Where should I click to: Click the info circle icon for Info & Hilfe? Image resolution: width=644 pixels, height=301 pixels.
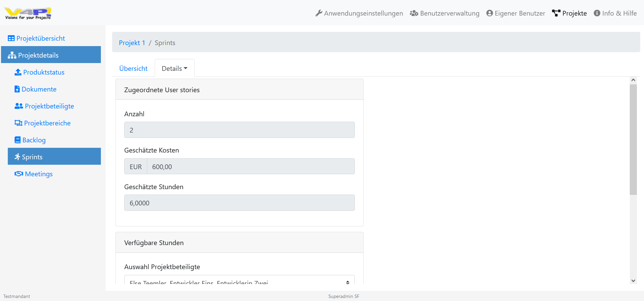pyautogui.click(x=597, y=13)
